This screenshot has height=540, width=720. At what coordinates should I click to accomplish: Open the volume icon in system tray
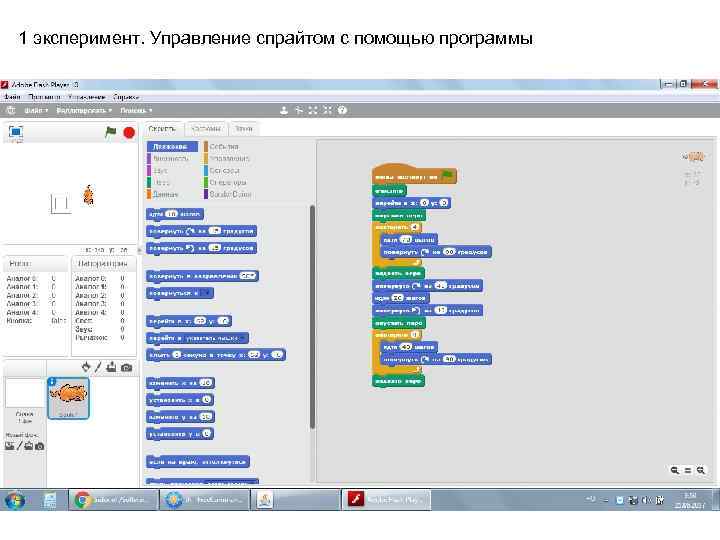pos(646,500)
